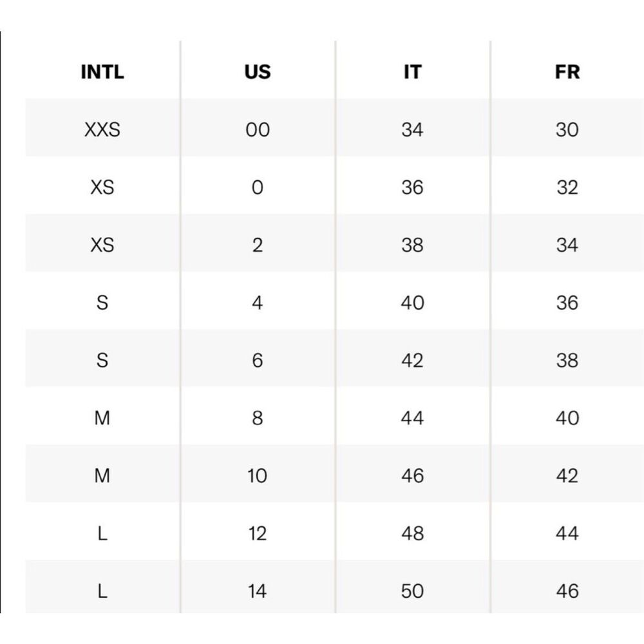Click FR size 40 cell
This screenshot has height=644, width=644.
pos(567,418)
